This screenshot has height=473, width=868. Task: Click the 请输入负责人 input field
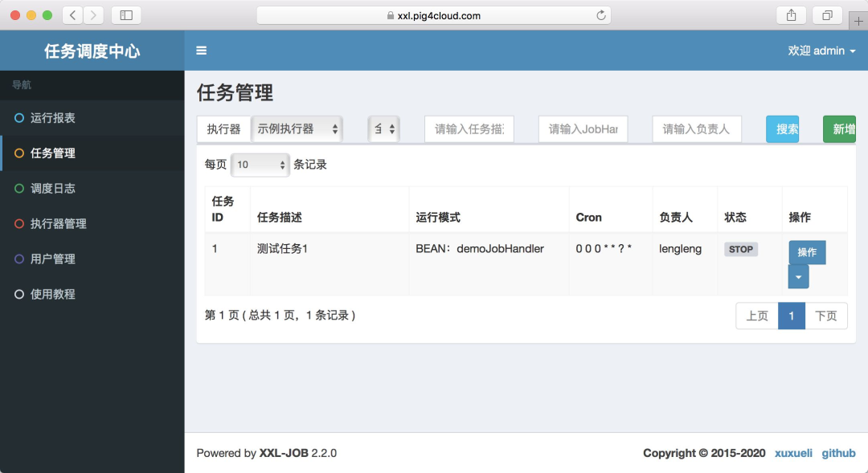pos(696,128)
